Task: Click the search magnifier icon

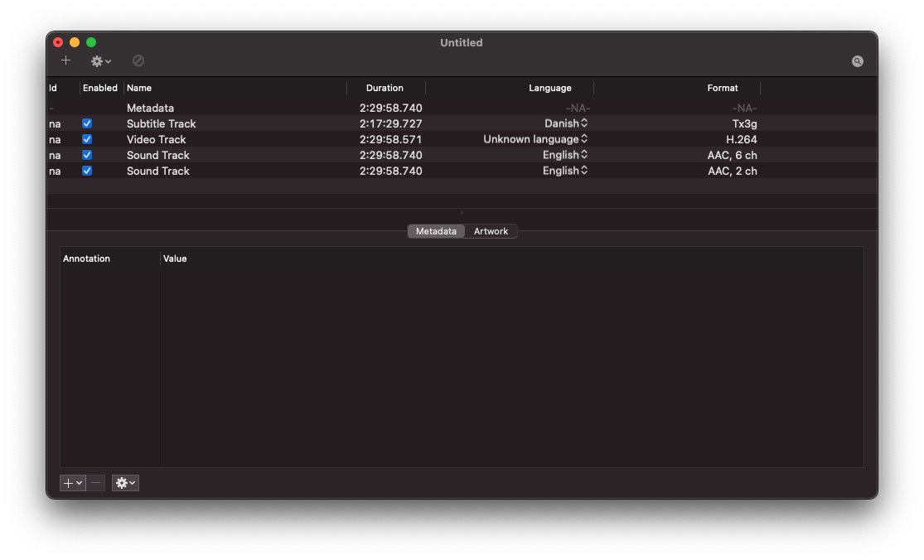Action: 857,61
